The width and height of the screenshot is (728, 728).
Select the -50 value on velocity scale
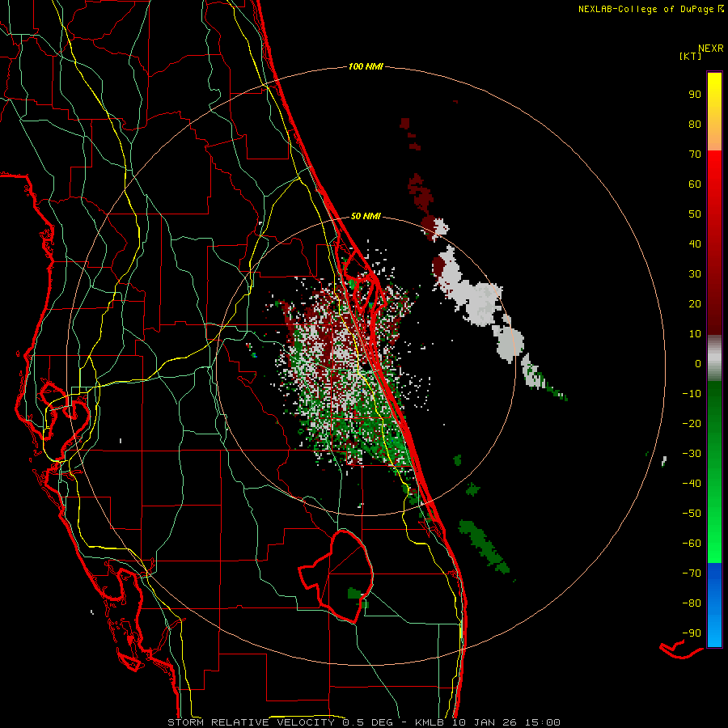click(692, 514)
